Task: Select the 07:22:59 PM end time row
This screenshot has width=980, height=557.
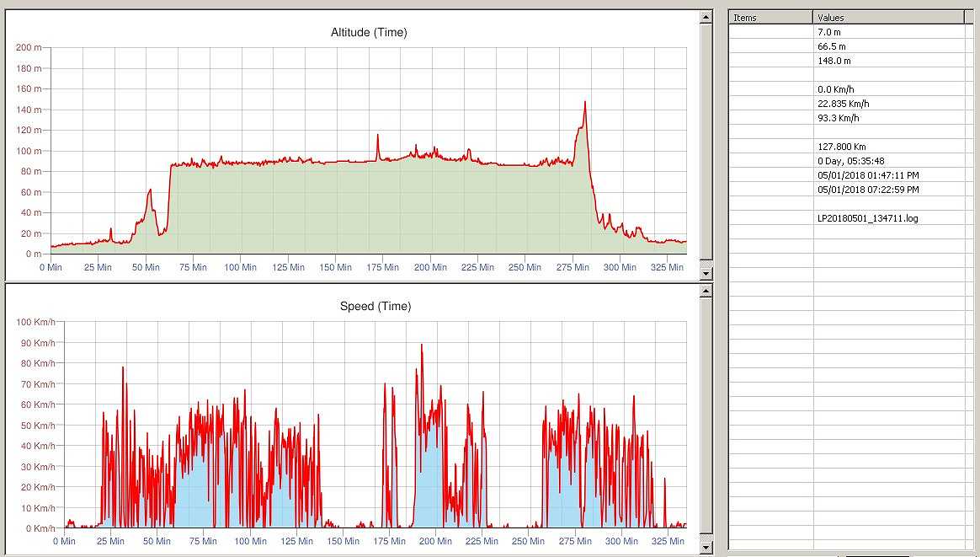Action: click(x=868, y=190)
